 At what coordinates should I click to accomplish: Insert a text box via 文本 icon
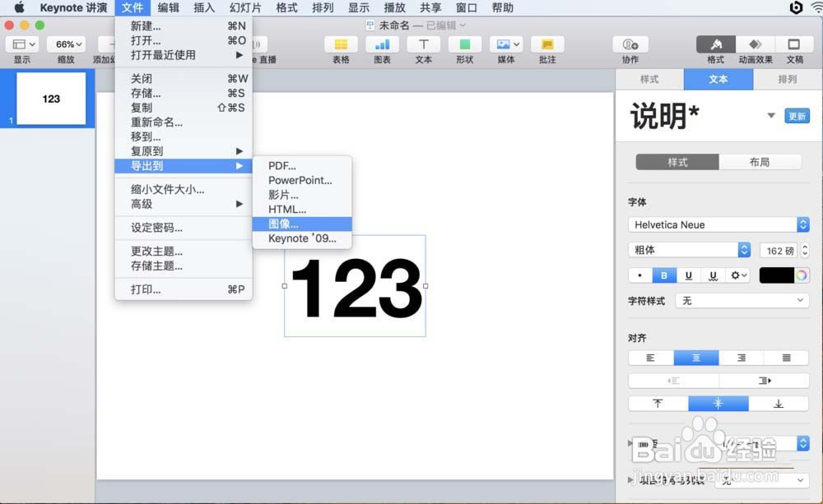click(424, 44)
